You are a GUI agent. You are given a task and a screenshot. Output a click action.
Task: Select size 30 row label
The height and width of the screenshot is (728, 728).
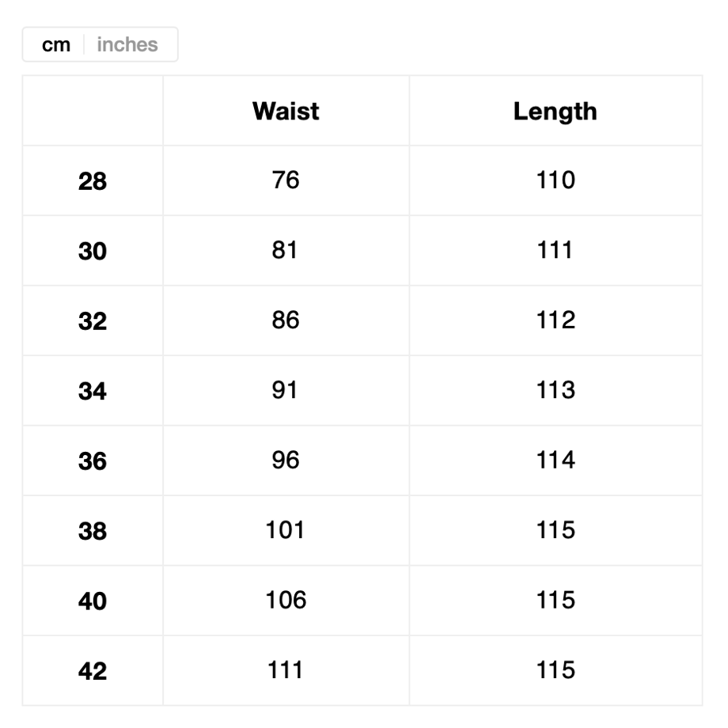[x=93, y=251]
